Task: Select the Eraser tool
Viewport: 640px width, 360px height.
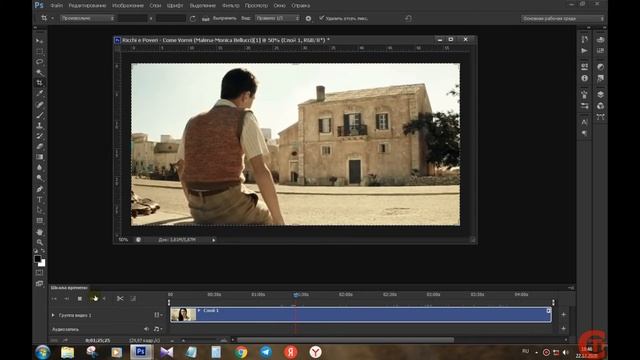Action: 40,147
